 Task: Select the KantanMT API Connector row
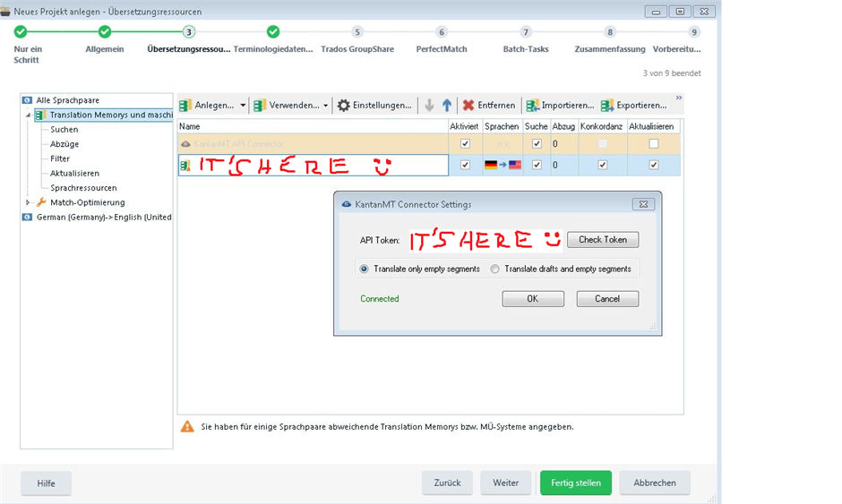[429, 144]
